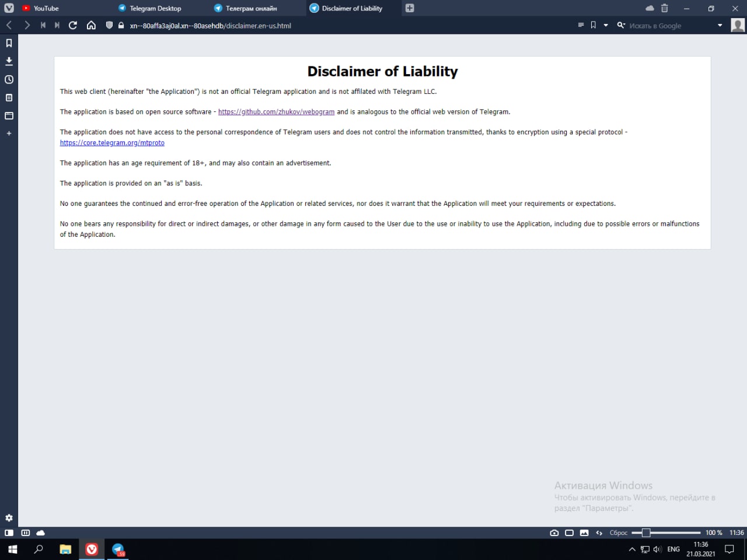Image resolution: width=747 pixels, height=560 pixels.
Task: Click the status bar sync cloud icon
Action: pyautogui.click(x=41, y=533)
